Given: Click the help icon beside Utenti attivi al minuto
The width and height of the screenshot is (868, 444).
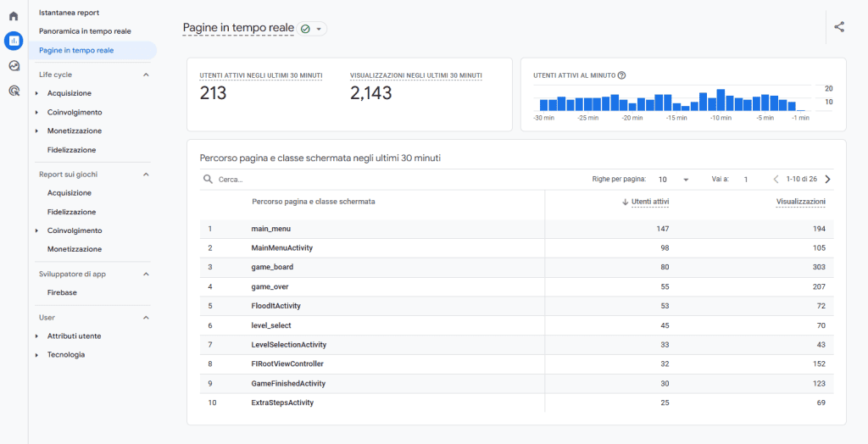Looking at the screenshot, I should click(621, 75).
